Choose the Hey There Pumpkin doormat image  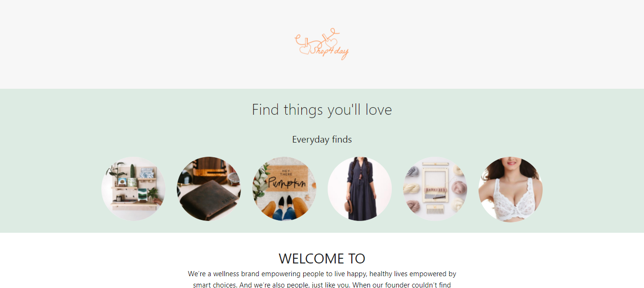(284, 189)
